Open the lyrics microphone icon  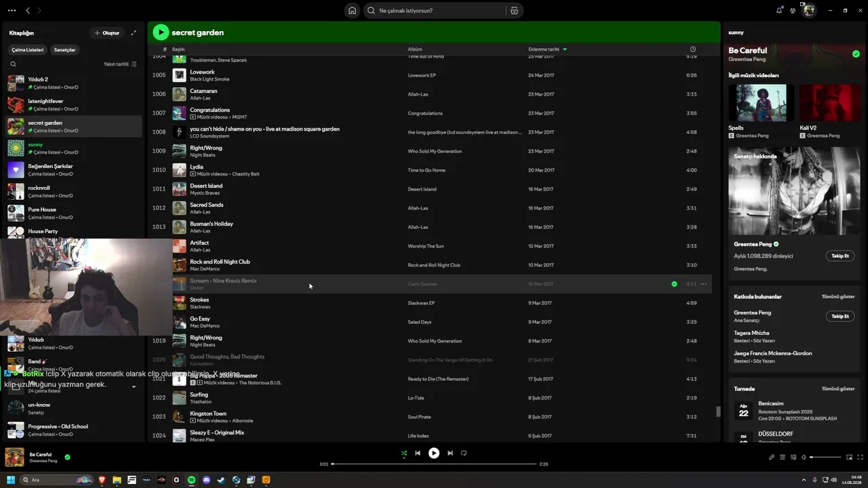tap(772, 457)
